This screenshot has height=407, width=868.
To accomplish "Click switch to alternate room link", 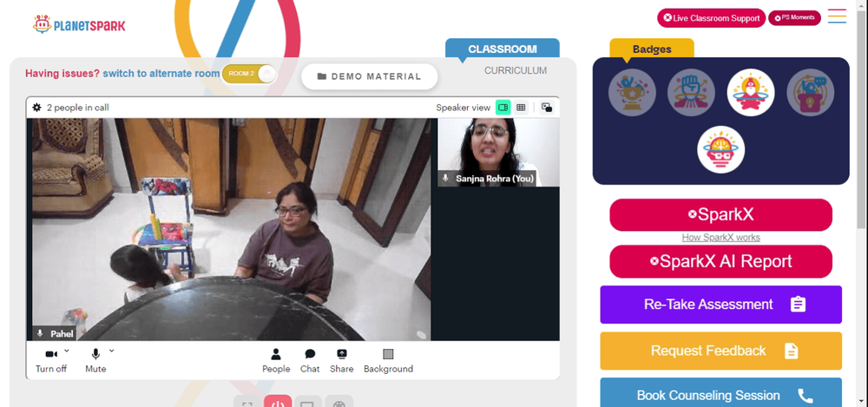I will tap(161, 74).
